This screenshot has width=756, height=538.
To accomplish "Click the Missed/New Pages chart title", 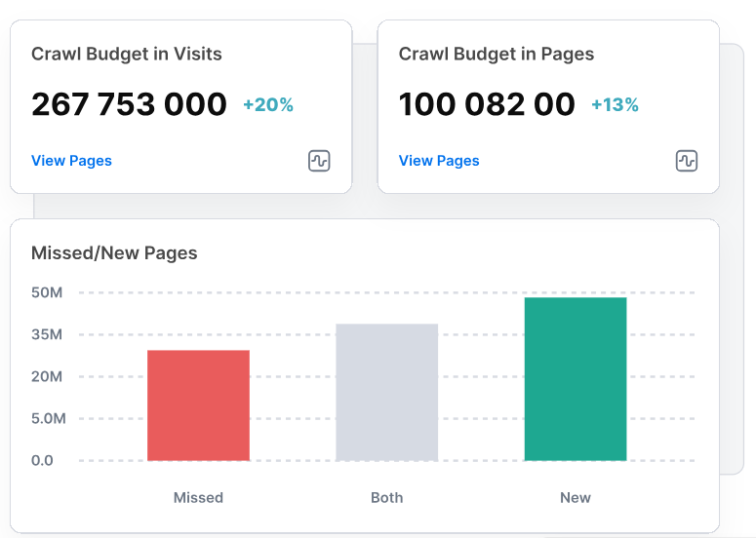I will [114, 252].
